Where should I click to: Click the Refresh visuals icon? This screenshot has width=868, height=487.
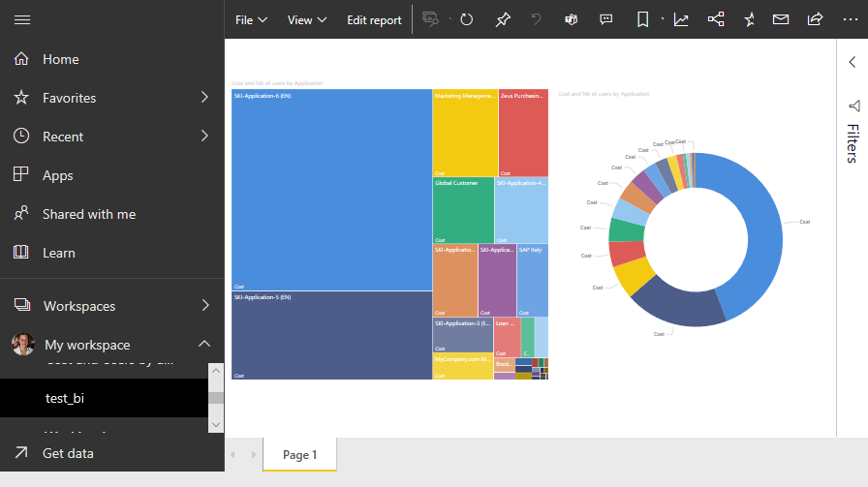(467, 19)
